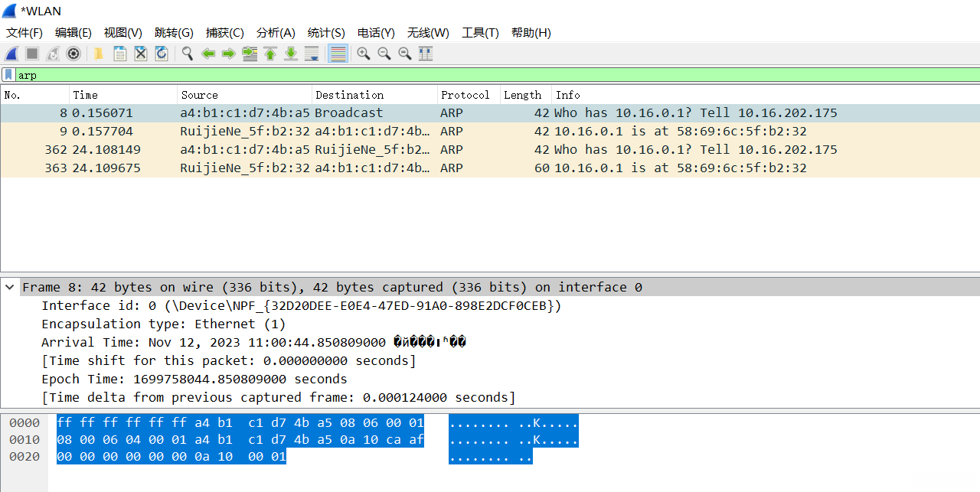Viewport: 980px width, 492px height.
Task: Select packet 8 Broadcast ARP request
Action: click(x=490, y=113)
